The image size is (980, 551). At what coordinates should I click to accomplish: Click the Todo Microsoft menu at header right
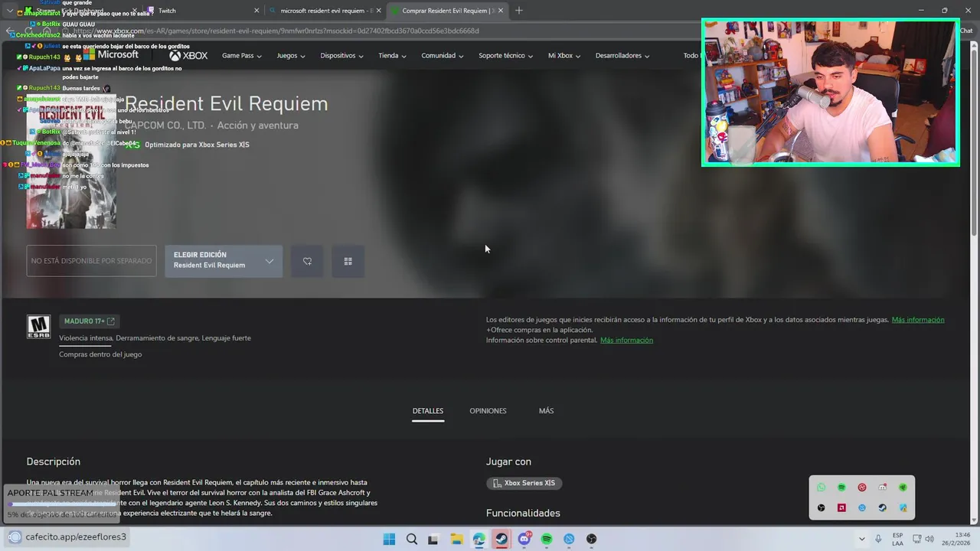(691, 56)
